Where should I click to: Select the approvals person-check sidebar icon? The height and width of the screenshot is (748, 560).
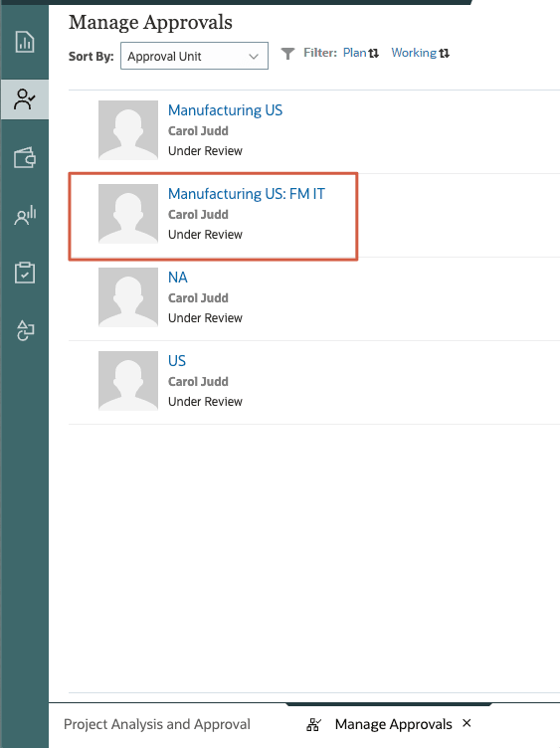coord(24,99)
